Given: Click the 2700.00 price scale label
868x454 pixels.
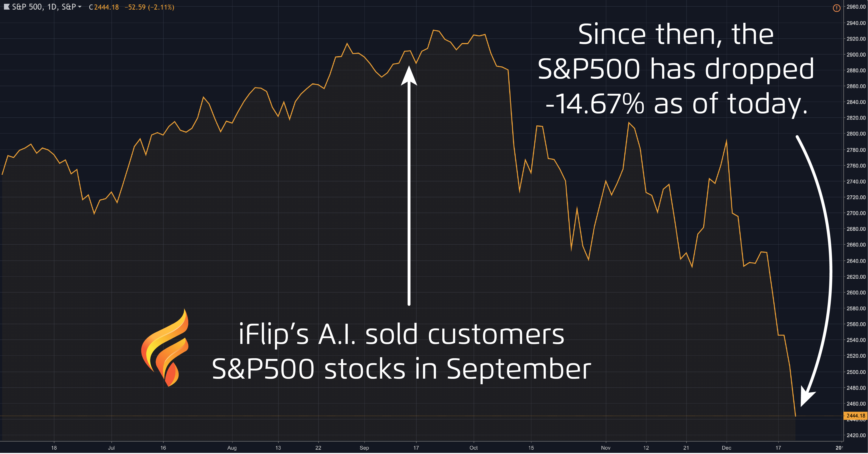Looking at the screenshot, I should 856,213.
